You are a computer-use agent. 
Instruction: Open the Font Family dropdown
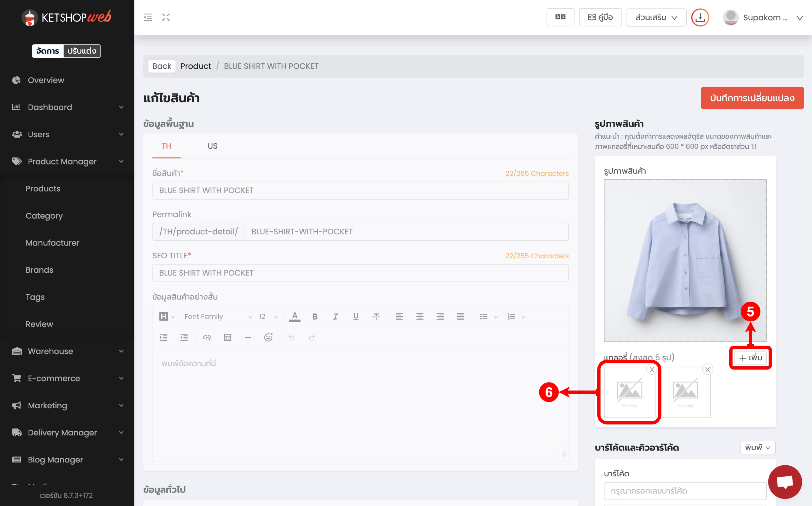[x=218, y=317]
